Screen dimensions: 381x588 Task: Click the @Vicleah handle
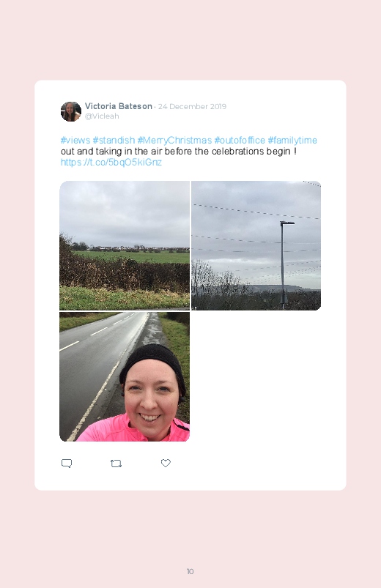(x=102, y=116)
